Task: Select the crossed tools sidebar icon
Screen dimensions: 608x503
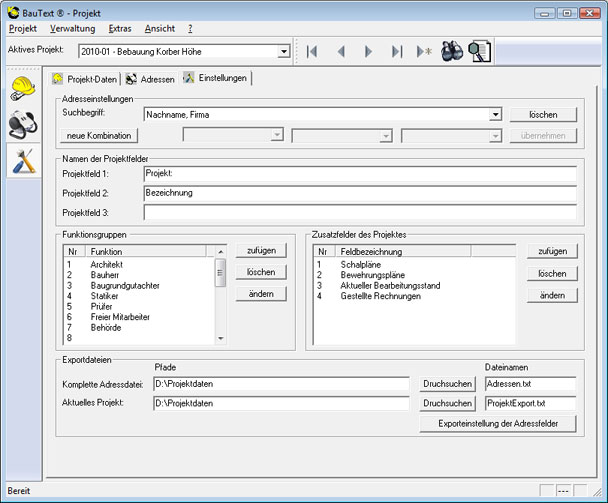Action: (x=22, y=160)
